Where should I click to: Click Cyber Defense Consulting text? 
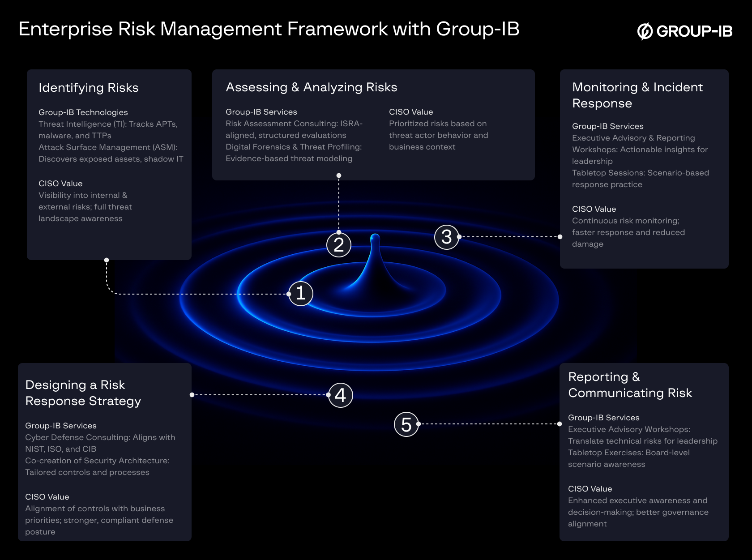[100, 443]
